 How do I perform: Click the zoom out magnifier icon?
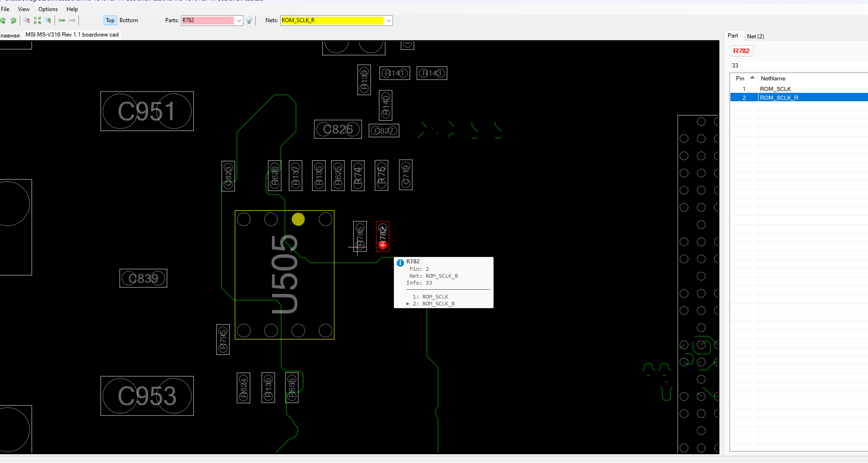[x=27, y=20]
